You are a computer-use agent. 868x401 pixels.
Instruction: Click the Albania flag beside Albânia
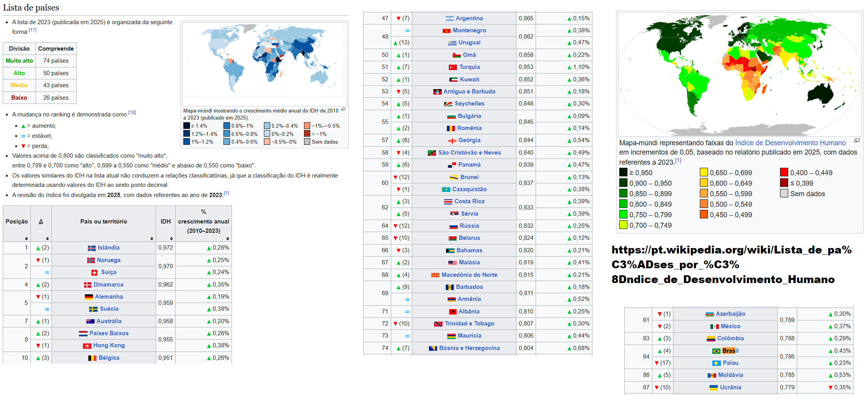pyautogui.click(x=453, y=312)
